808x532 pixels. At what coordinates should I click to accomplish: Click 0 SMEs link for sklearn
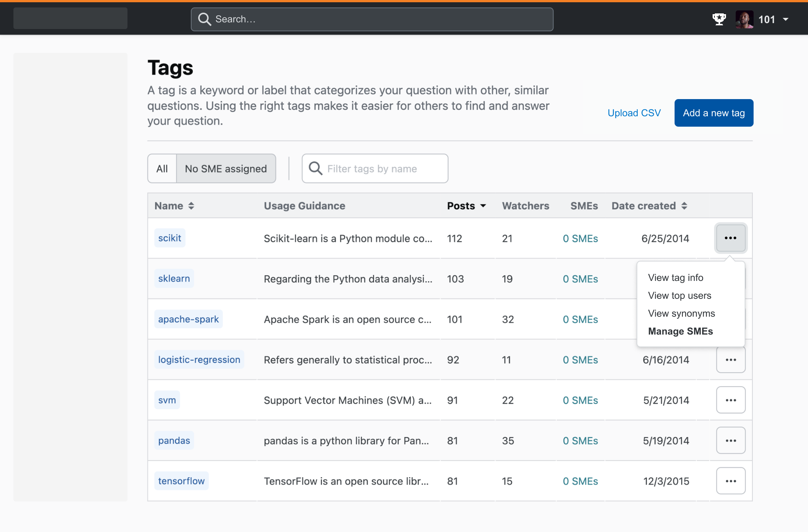pos(580,279)
